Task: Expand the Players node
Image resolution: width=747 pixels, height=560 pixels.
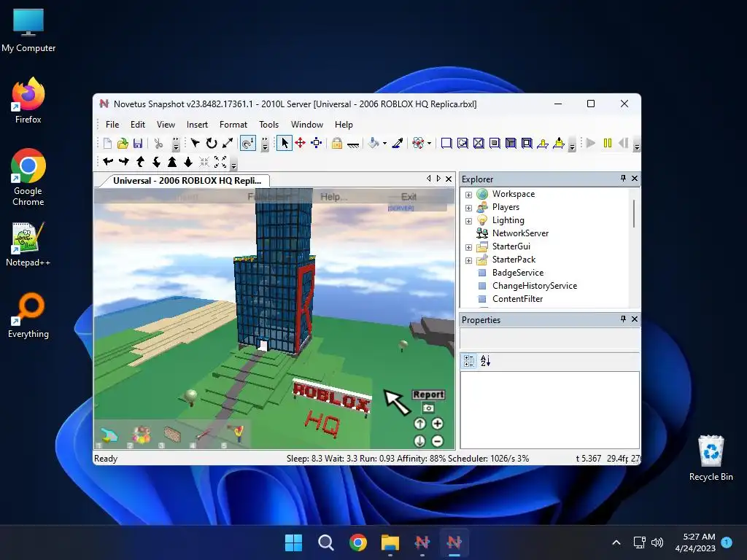Action: coord(469,208)
